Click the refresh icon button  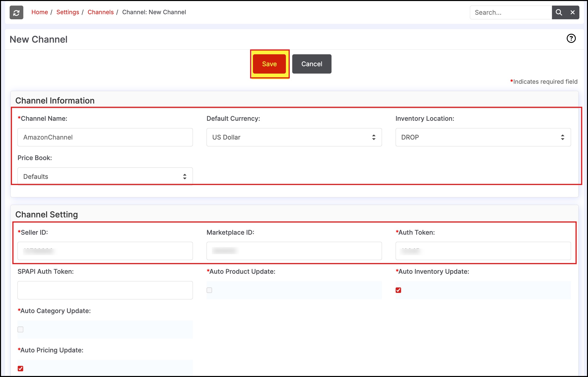[16, 12]
